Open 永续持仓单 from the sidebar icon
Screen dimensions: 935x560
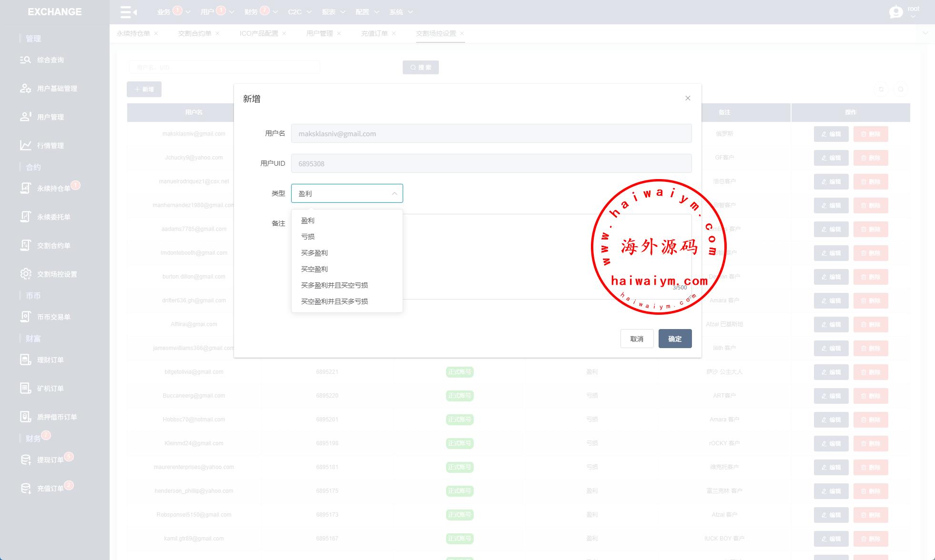pos(25,189)
